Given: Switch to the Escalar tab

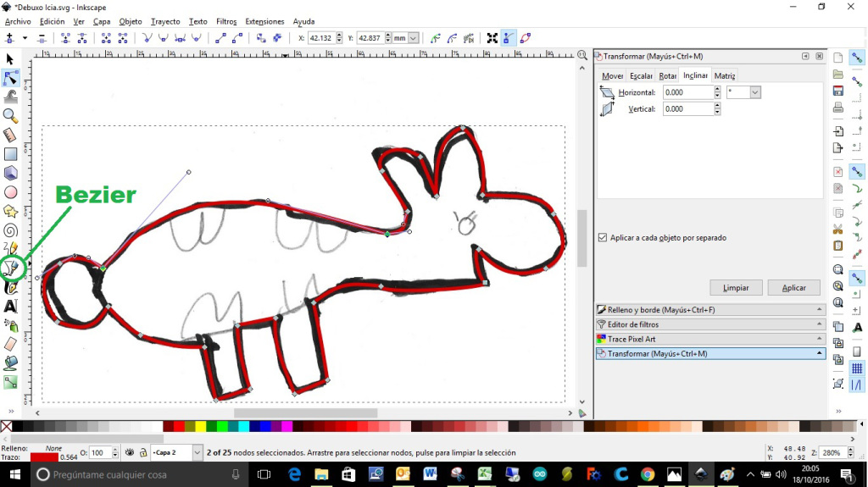Looking at the screenshot, I should [x=641, y=76].
